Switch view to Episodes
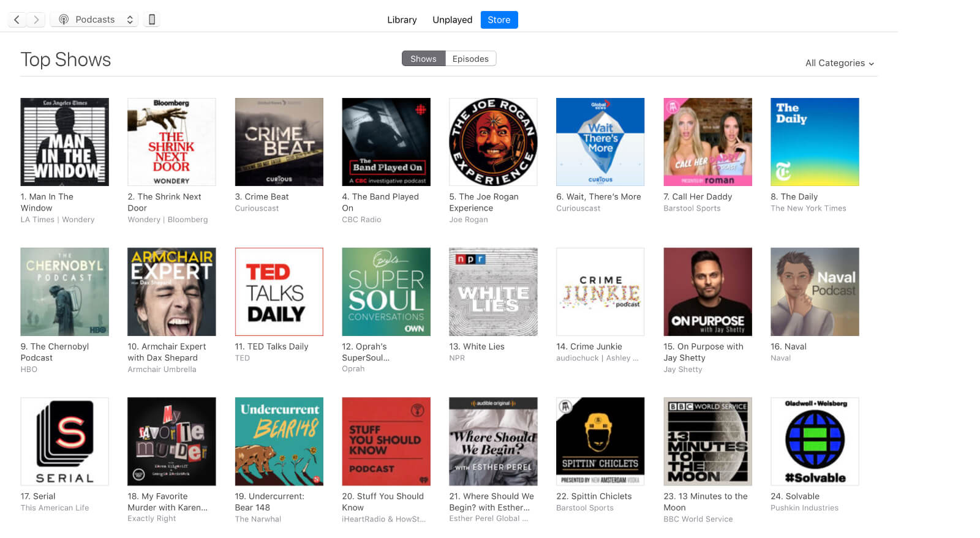Viewport: 980px width, 538px height. click(470, 59)
